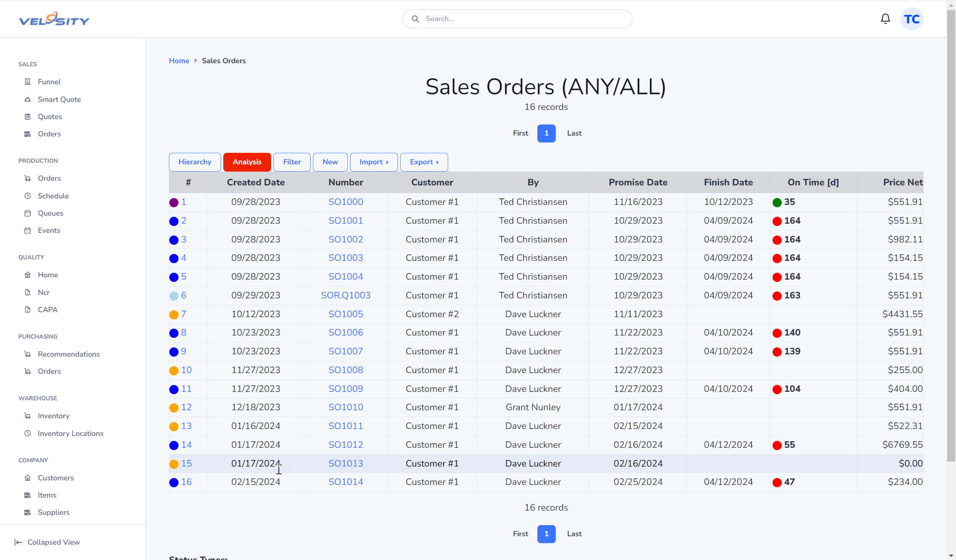
Task: Expand the Export dropdown button
Action: pos(424,162)
